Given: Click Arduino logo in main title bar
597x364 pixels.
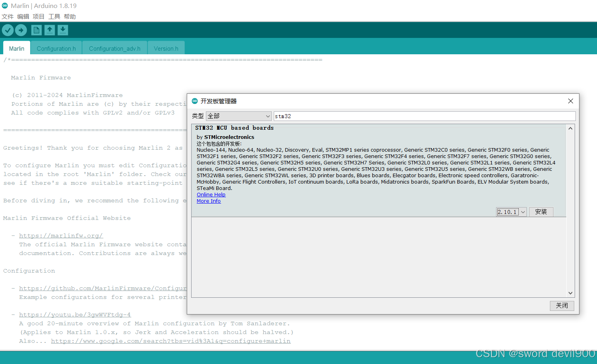Looking at the screenshot, I should click(x=5, y=6).
